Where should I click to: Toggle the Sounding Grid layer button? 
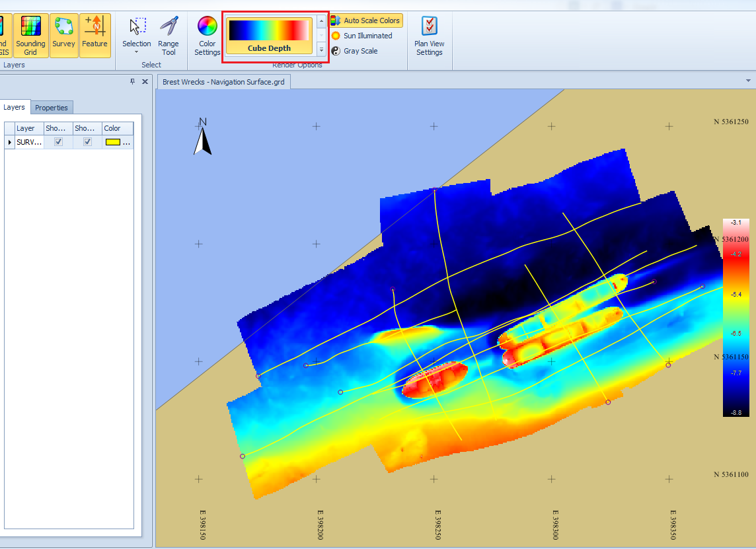pyautogui.click(x=30, y=36)
